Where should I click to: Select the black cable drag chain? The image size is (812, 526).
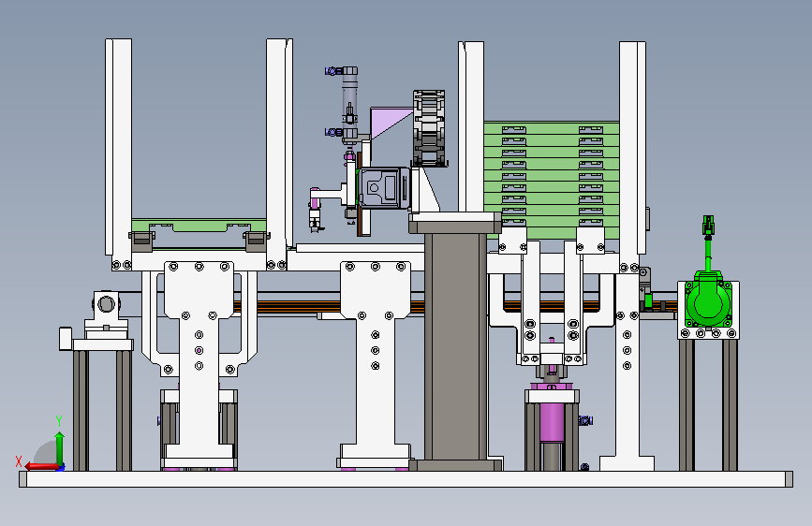429,128
